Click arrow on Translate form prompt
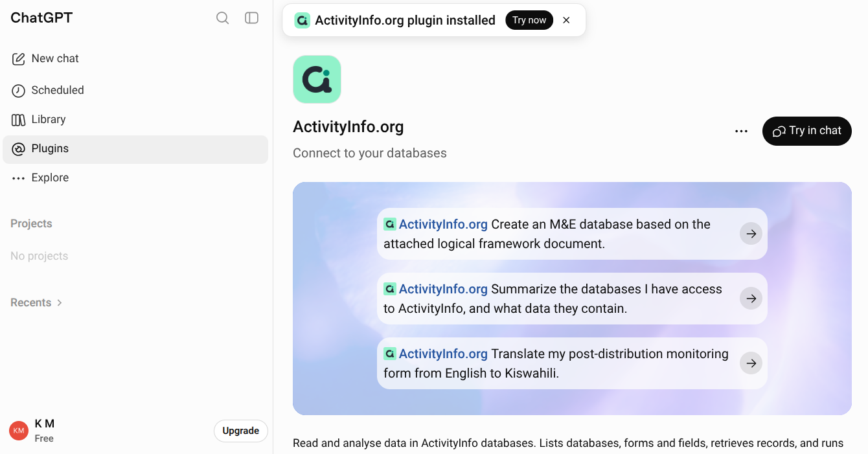This screenshot has width=868, height=454. pos(751,363)
